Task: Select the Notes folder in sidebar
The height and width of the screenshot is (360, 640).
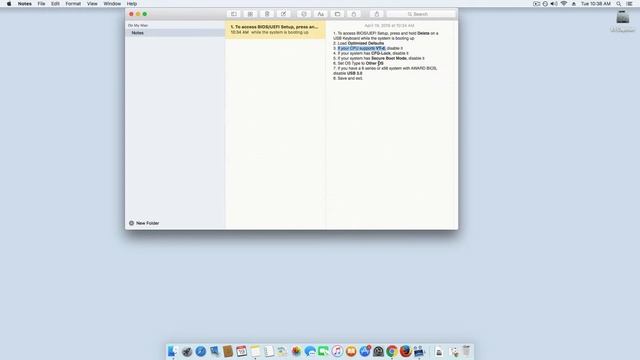Action: click(176, 33)
